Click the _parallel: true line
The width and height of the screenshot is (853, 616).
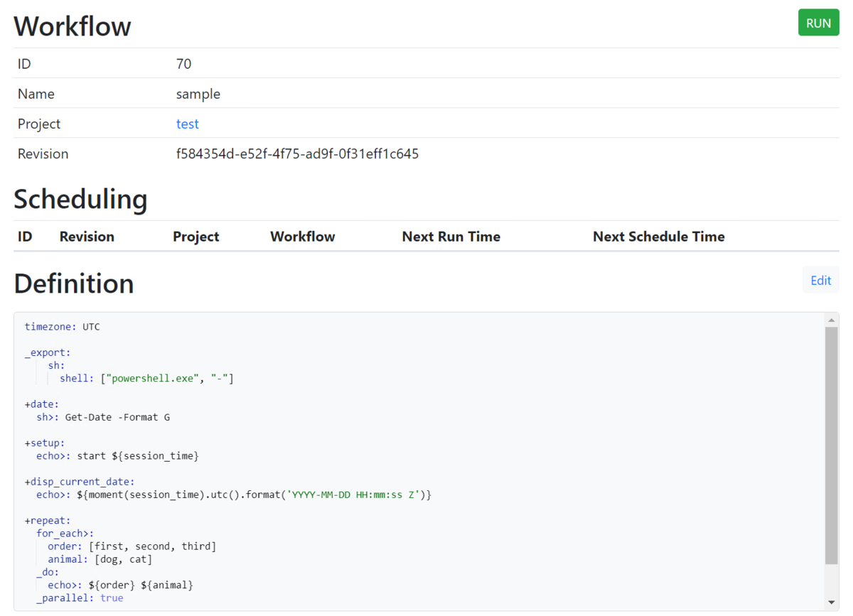[x=80, y=598]
